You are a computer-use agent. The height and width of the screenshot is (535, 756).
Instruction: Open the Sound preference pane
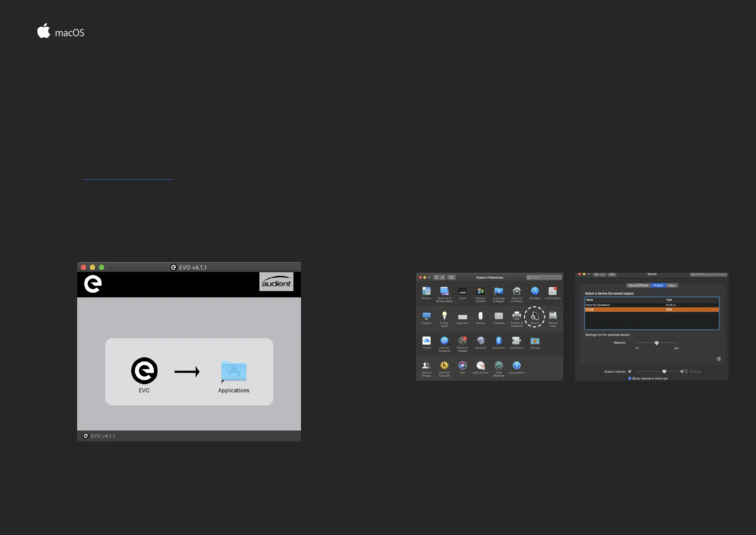(534, 316)
